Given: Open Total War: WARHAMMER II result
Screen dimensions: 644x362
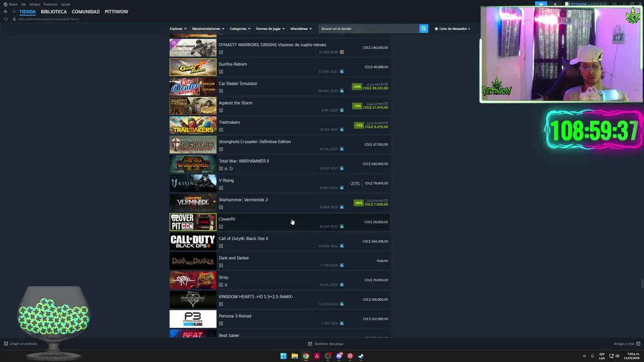Looking at the screenshot, I should tap(279, 164).
